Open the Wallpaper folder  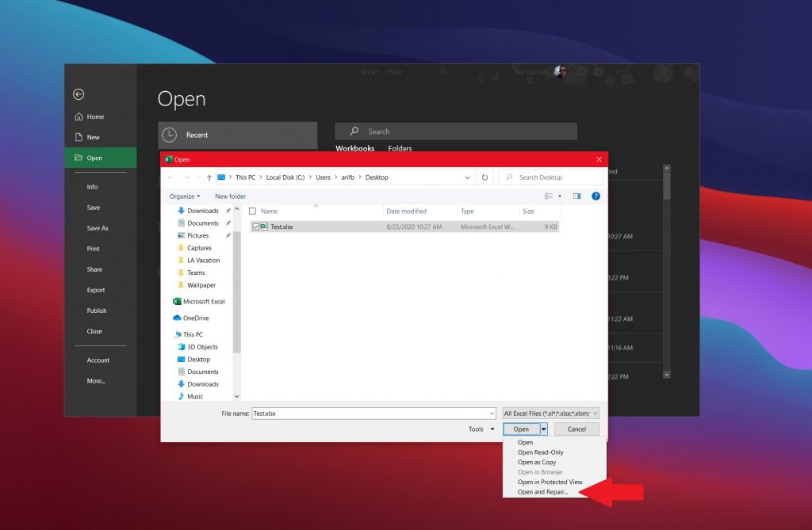(x=201, y=285)
